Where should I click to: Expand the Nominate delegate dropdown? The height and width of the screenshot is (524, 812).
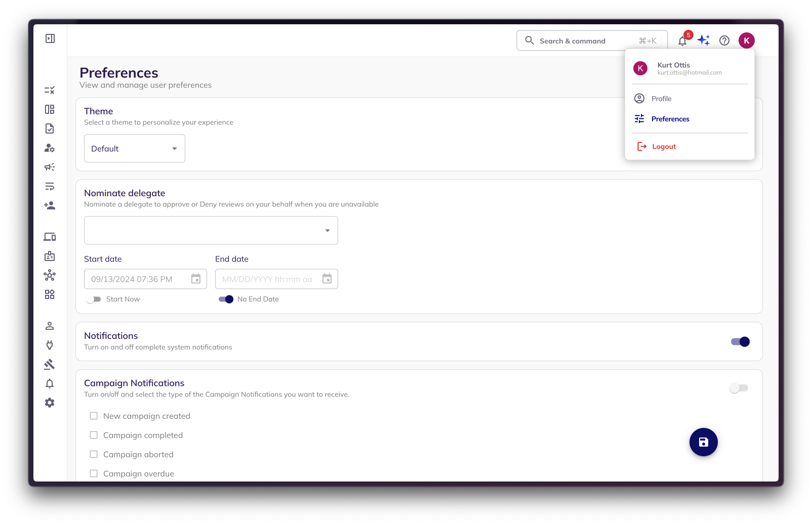(x=211, y=231)
